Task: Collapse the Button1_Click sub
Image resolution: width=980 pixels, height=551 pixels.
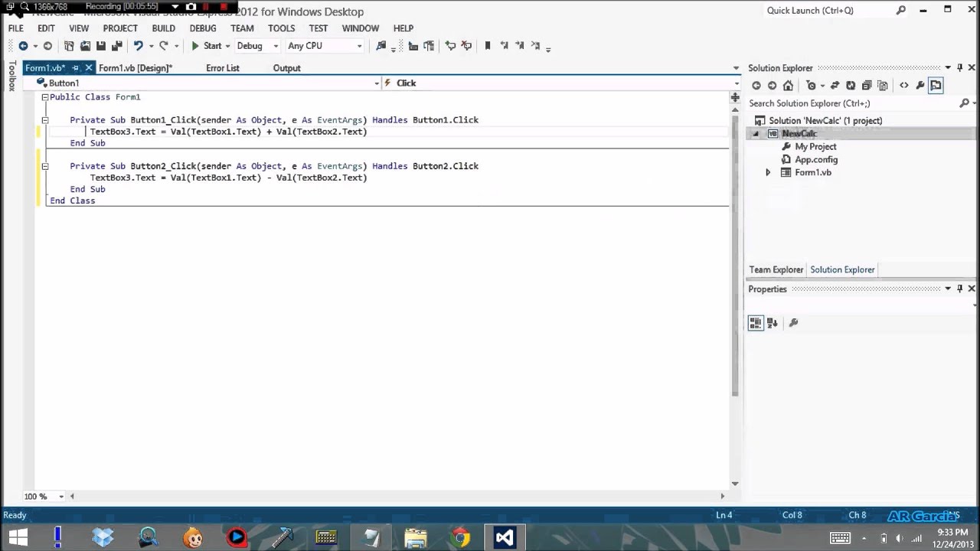Action: [44, 120]
